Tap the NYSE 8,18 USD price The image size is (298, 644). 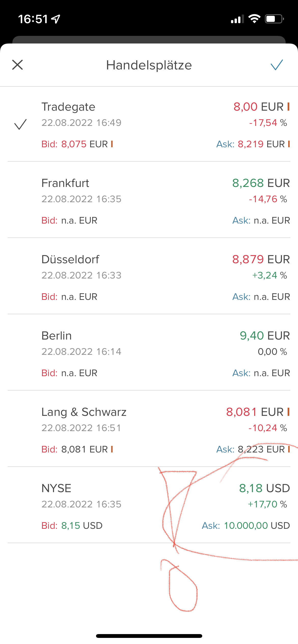(x=264, y=488)
